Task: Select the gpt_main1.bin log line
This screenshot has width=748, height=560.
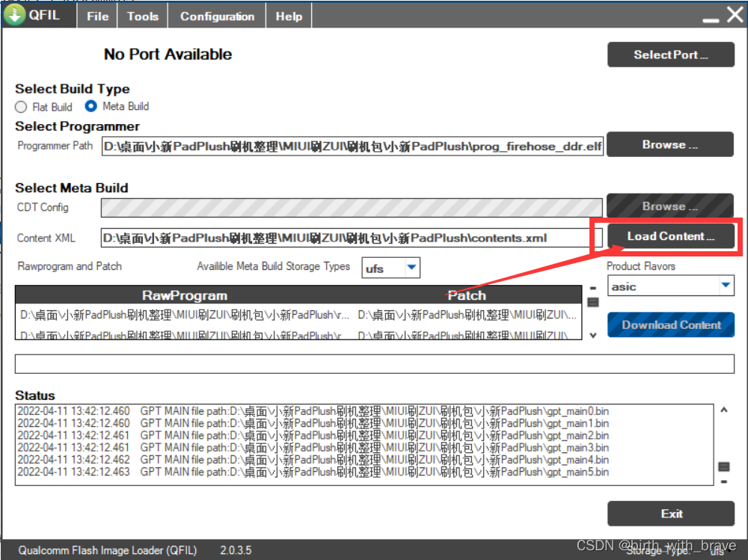Action: click(x=313, y=423)
